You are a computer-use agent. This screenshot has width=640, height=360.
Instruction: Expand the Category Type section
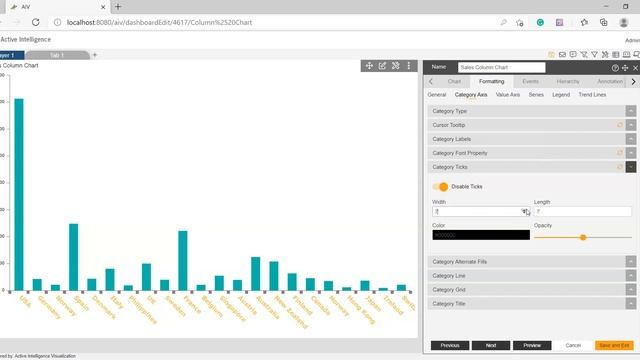click(x=631, y=111)
